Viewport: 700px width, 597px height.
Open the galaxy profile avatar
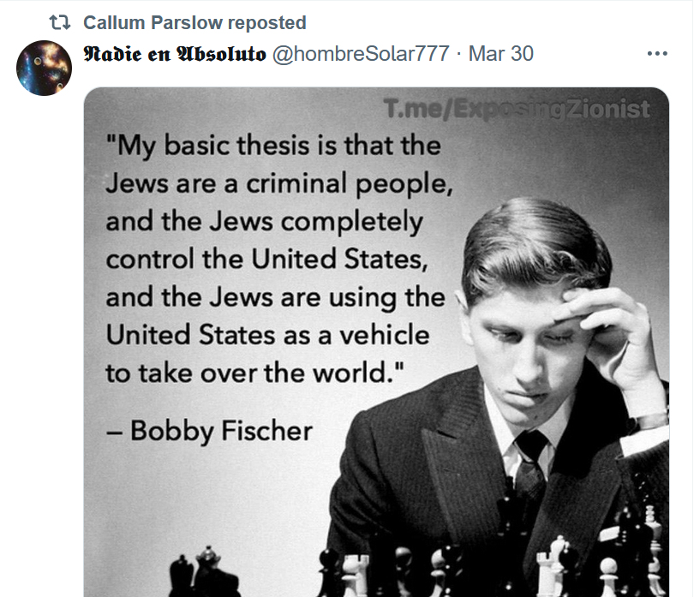[x=44, y=68]
